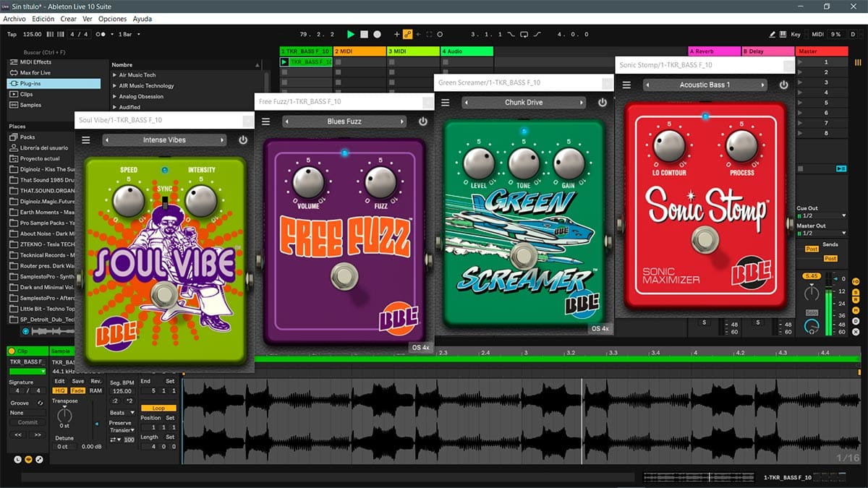
Task: Select MIDI Effects category in the browser
Action: click(x=54, y=62)
